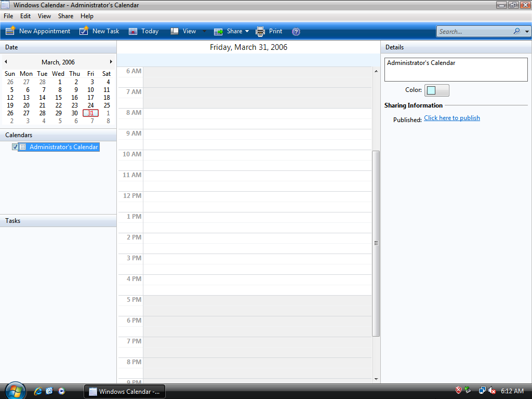
Task: Click the day view vertical scrollbar thumb
Action: 376,244
